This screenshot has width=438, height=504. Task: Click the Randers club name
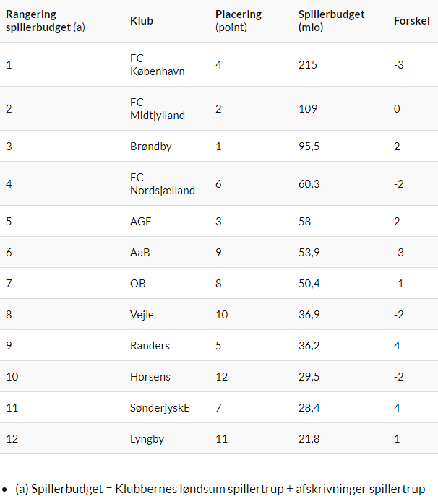150,346
